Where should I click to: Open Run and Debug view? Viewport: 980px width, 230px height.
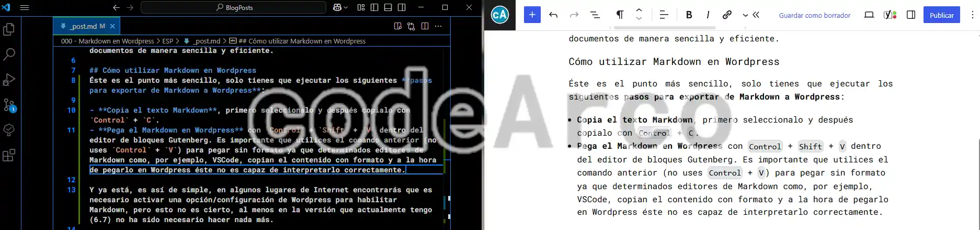pyautogui.click(x=9, y=80)
